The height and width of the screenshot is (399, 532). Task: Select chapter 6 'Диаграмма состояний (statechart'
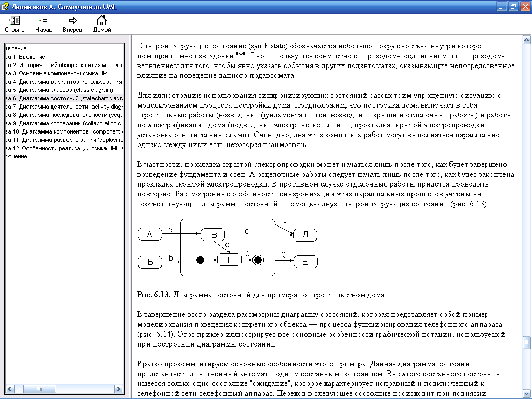click(64, 98)
